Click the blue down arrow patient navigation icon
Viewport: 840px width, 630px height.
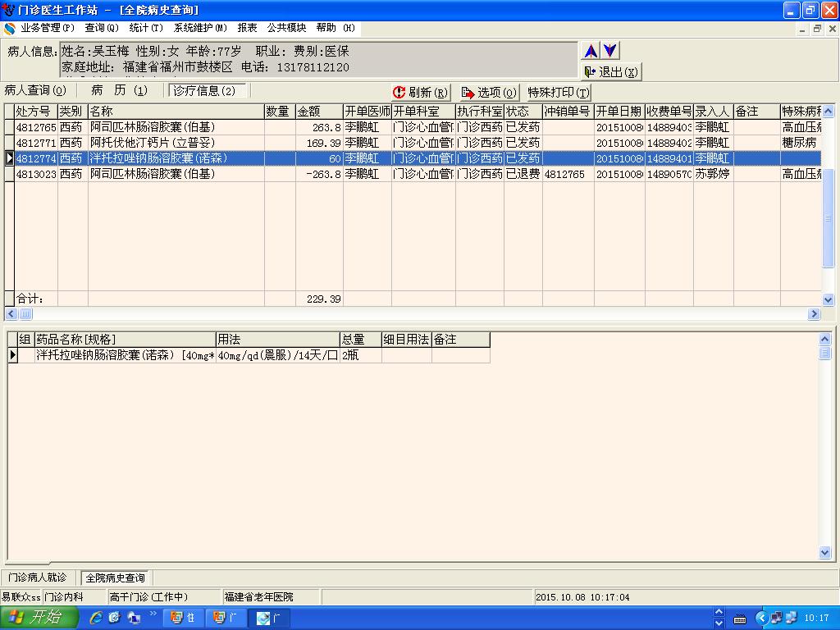coord(609,51)
